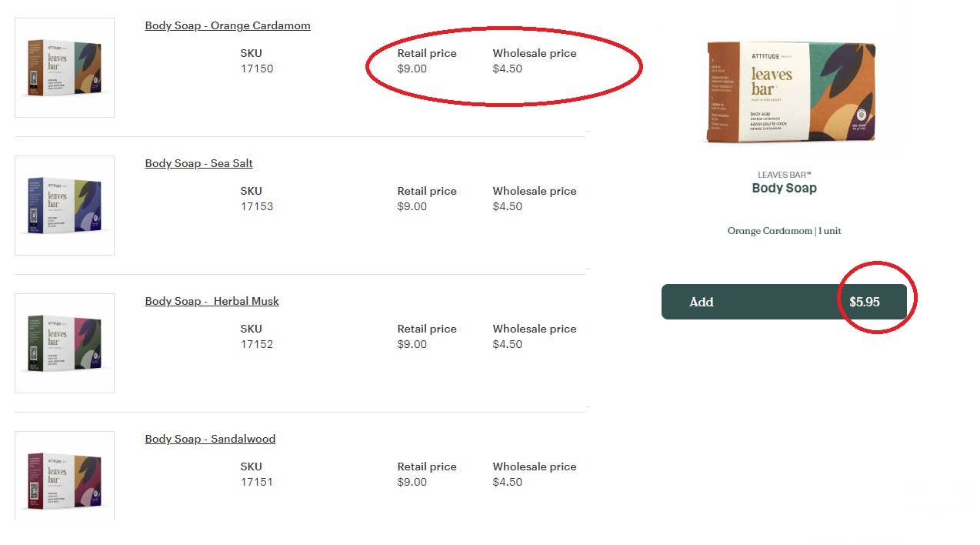Click the large leaves bar product image
Image resolution: width=980 pixels, height=545 pixels.
point(791,92)
